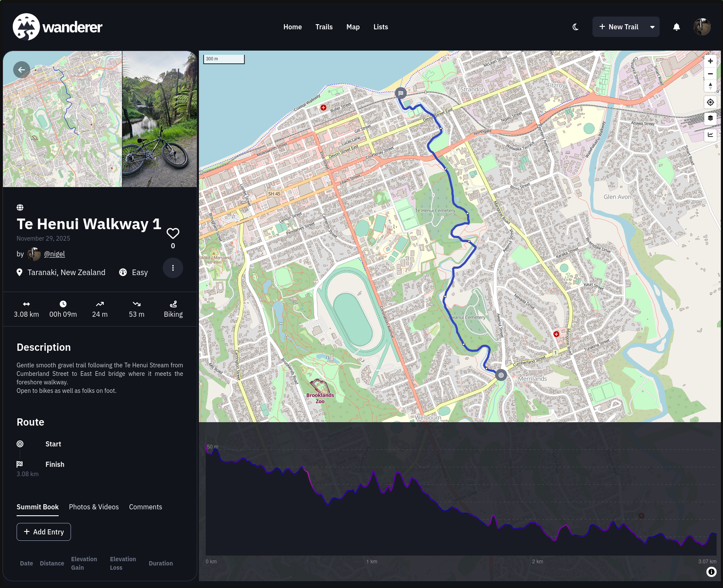723x588 pixels.
Task: Toggle dark mode with moon icon
Action: pos(576,27)
